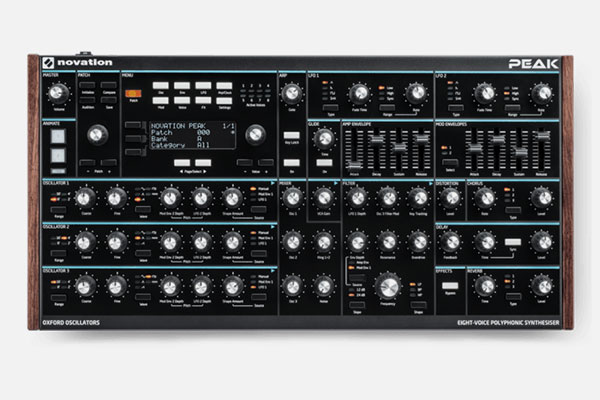Viewport: 600px width, 400px height.
Task: Open the Arp/Clock menu button
Action: 224,85
